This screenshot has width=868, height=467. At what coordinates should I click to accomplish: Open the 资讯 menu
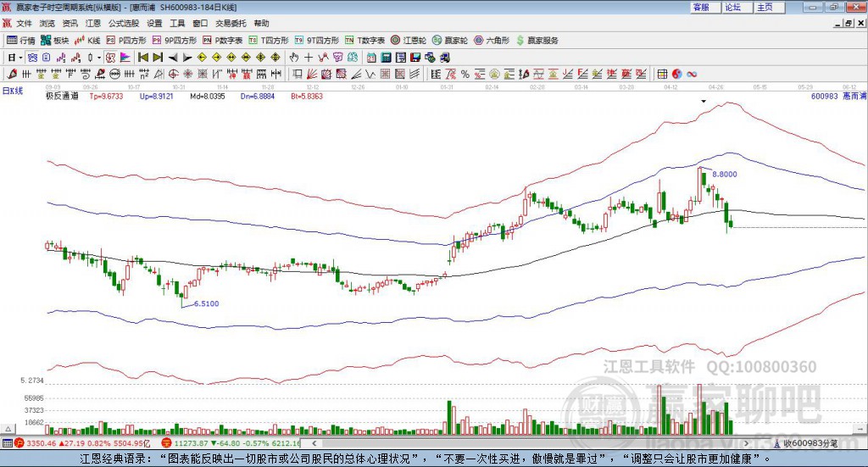[70, 23]
